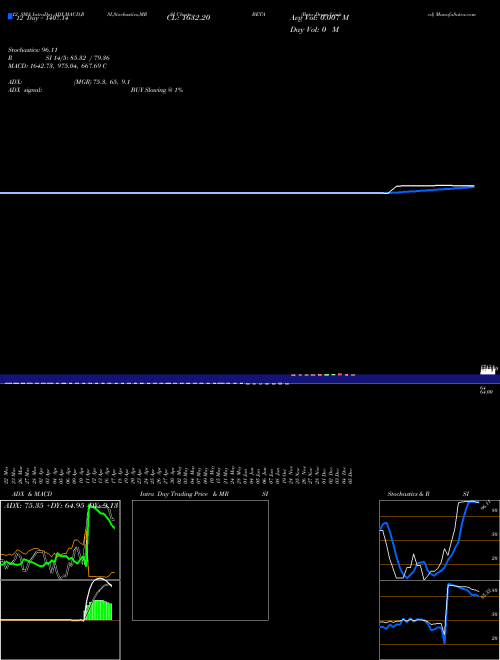
Task: Click the 'Stochastics & R' panel title
Action: (408, 494)
